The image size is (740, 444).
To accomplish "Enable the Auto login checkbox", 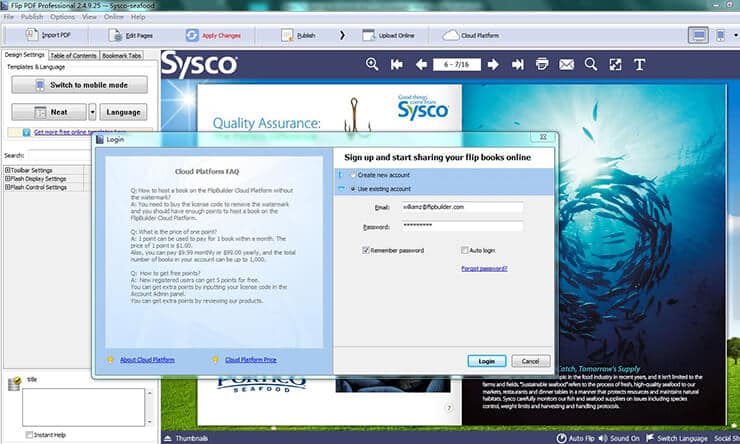I will click(464, 250).
